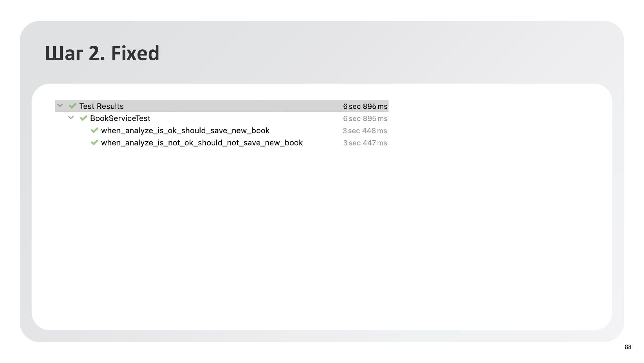Click the passed checkmark next to BookServiceTest
Viewport: 644px width, 363px height.
point(84,118)
